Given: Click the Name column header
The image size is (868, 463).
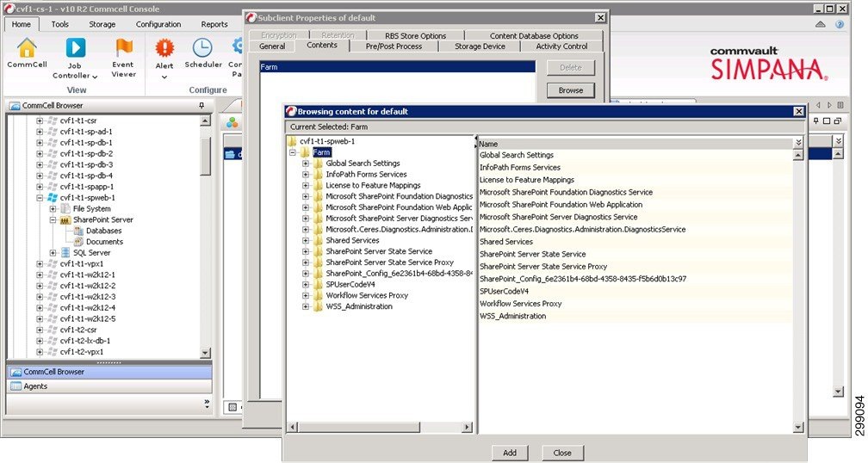Looking at the screenshot, I should coord(636,143).
